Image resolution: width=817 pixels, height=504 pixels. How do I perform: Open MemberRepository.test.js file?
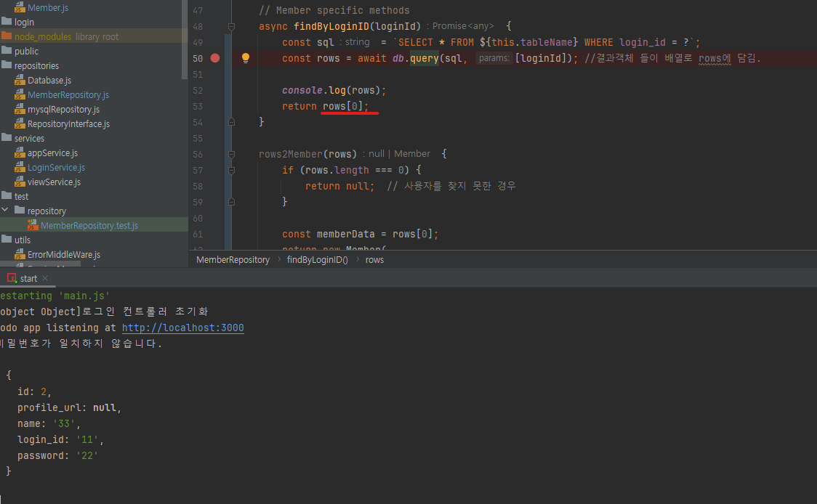point(89,225)
